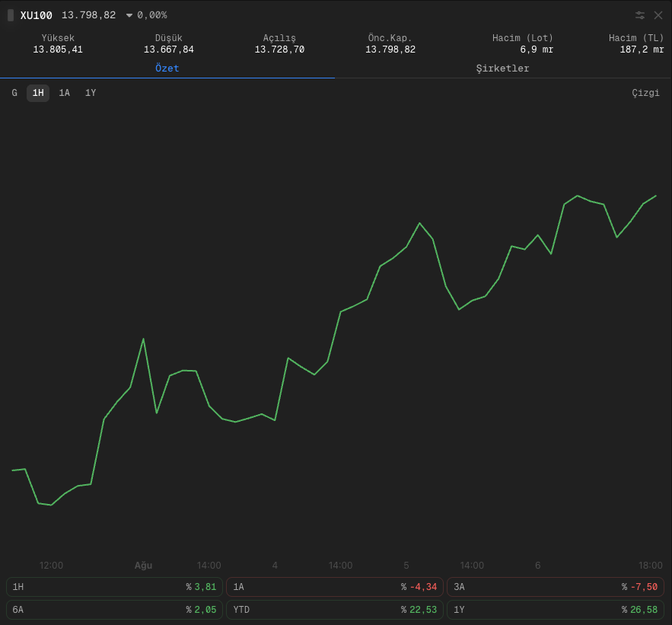672x625 pixels.
Task: Click the XU100 symbol name
Action: [36, 15]
